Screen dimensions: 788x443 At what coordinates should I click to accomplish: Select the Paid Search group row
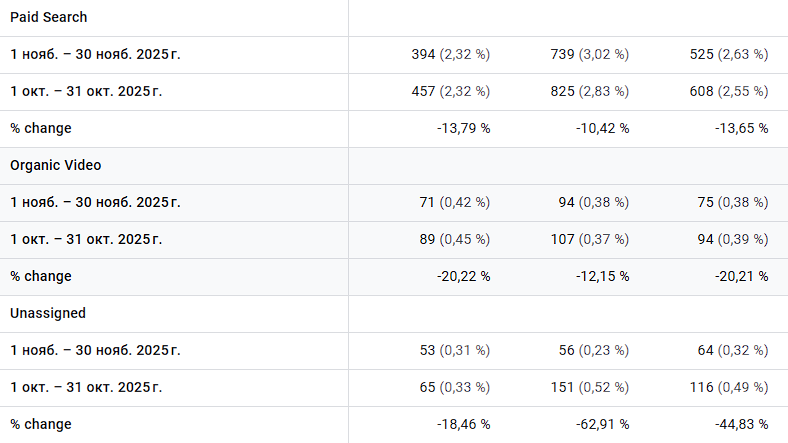click(x=49, y=18)
